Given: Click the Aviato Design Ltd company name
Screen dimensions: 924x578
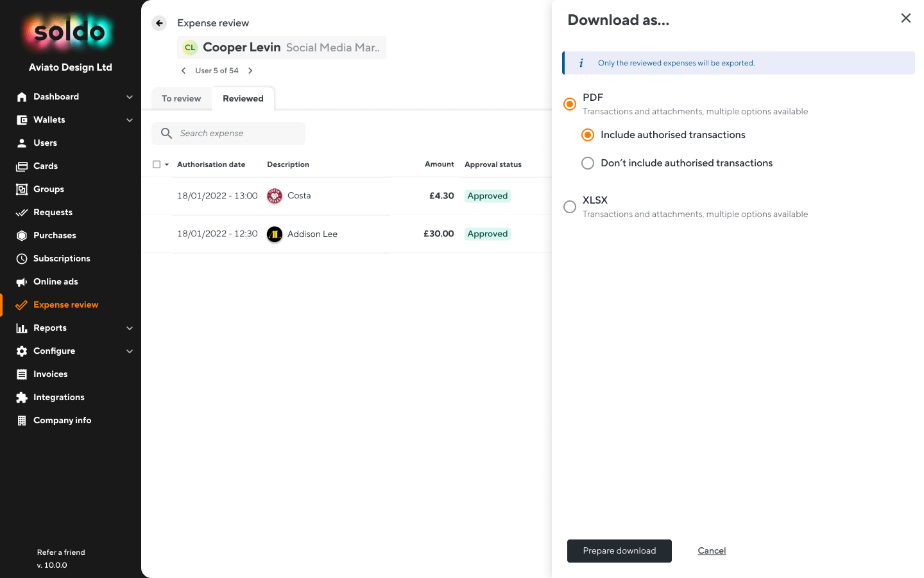Looking at the screenshot, I should coord(71,67).
